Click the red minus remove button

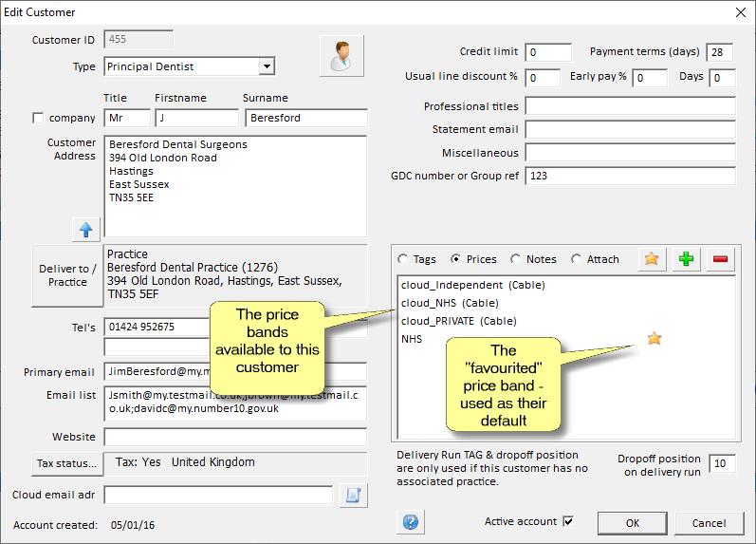point(721,259)
